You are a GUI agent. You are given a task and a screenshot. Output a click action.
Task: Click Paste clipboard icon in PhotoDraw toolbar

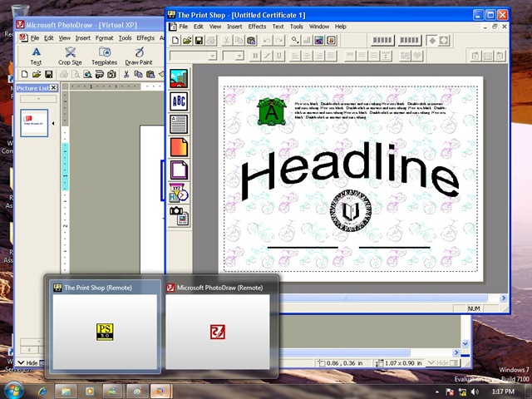(x=150, y=74)
